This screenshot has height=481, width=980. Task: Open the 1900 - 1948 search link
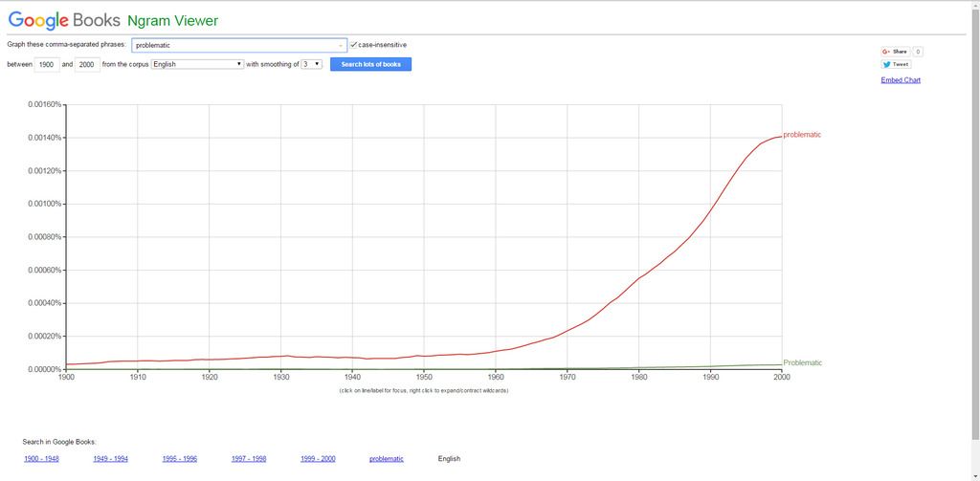pyautogui.click(x=41, y=459)
